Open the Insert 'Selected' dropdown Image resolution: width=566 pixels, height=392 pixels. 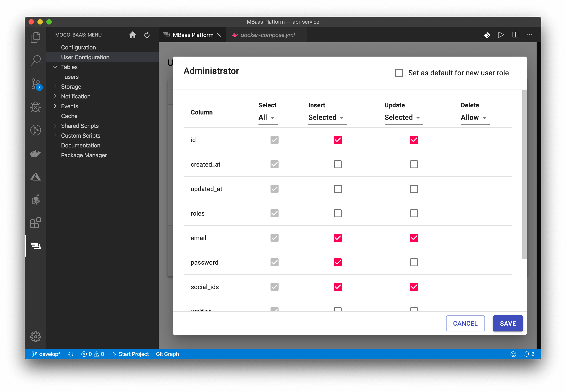[327, 118]
